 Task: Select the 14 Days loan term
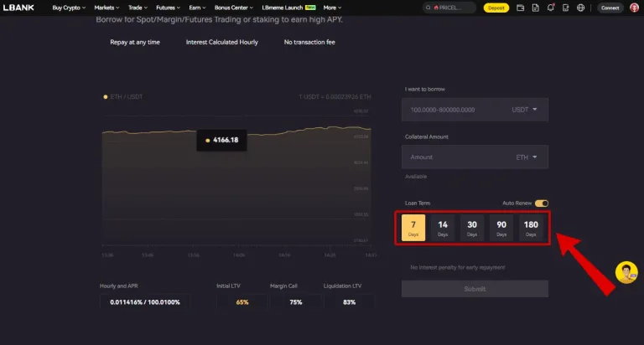(x=443, y=228)
